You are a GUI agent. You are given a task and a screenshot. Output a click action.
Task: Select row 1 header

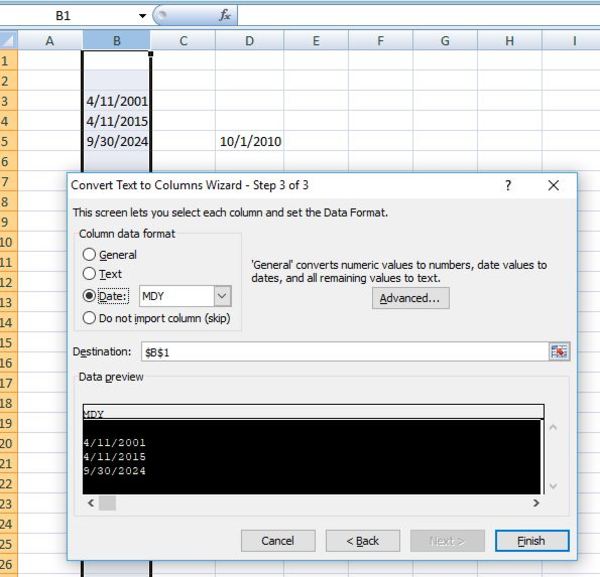point(8,60)
